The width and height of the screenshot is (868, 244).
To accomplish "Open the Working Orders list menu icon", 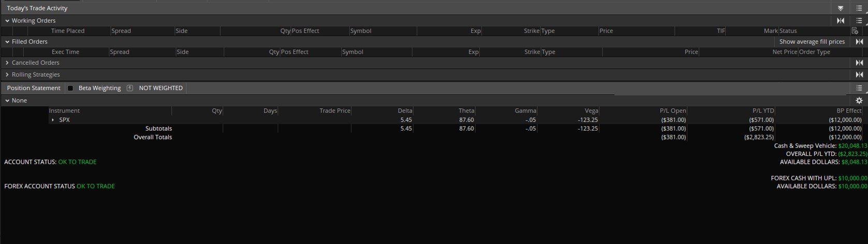I will [859, 21].
